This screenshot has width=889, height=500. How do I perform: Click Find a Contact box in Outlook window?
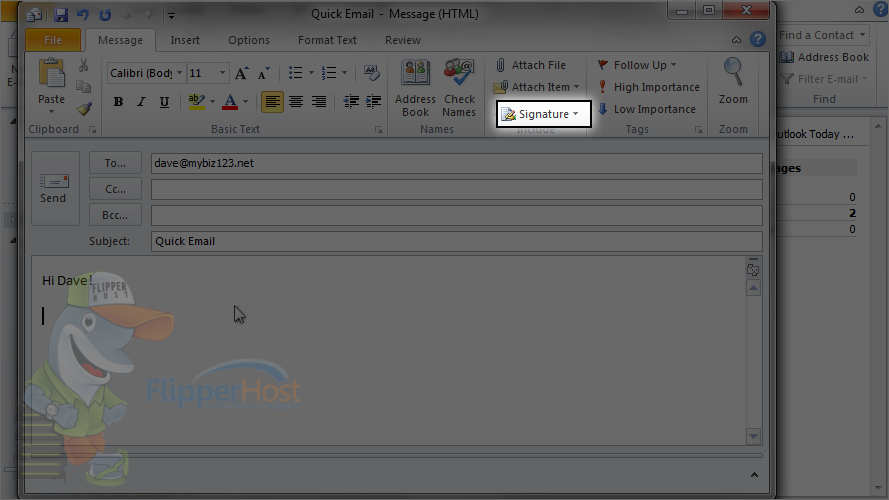[x=823, y=35]
